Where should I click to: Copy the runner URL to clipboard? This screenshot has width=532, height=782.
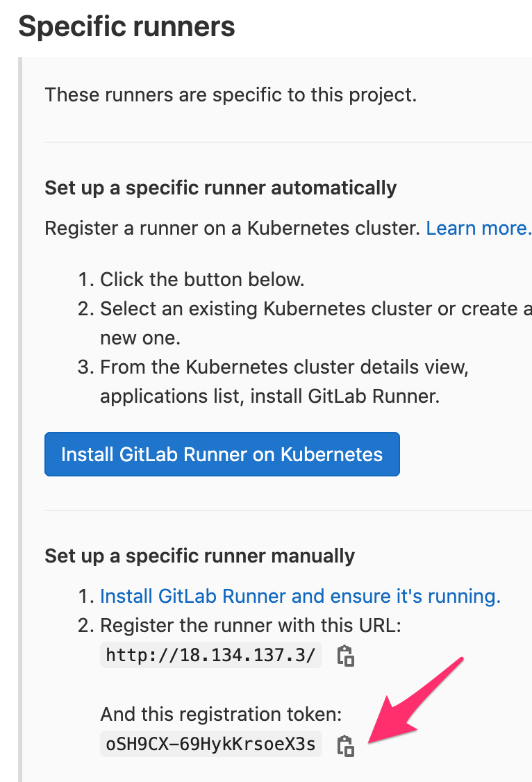(346, 656)
